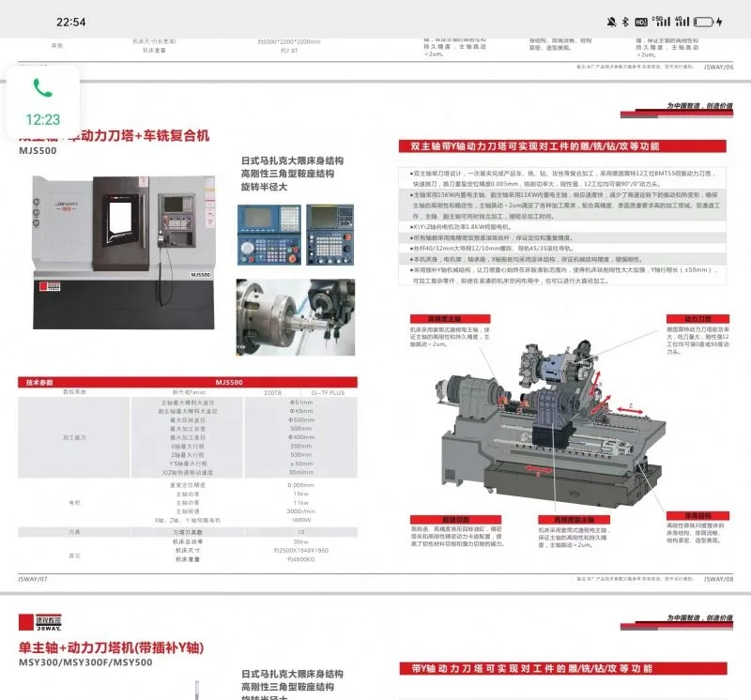This screenshot has width=751, height=700.
Task: Open the spindle and turret close-up photo
Action: click(296, 317)
